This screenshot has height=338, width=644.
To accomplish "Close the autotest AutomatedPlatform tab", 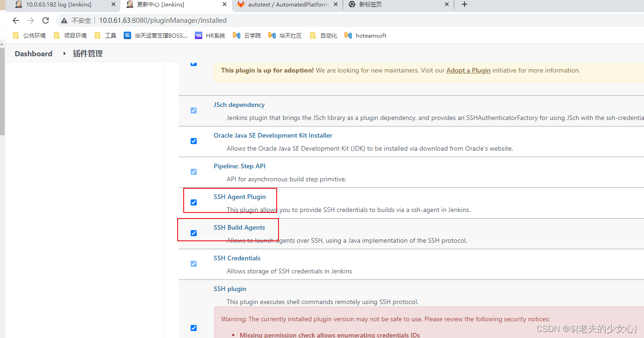I will (336, 5).
